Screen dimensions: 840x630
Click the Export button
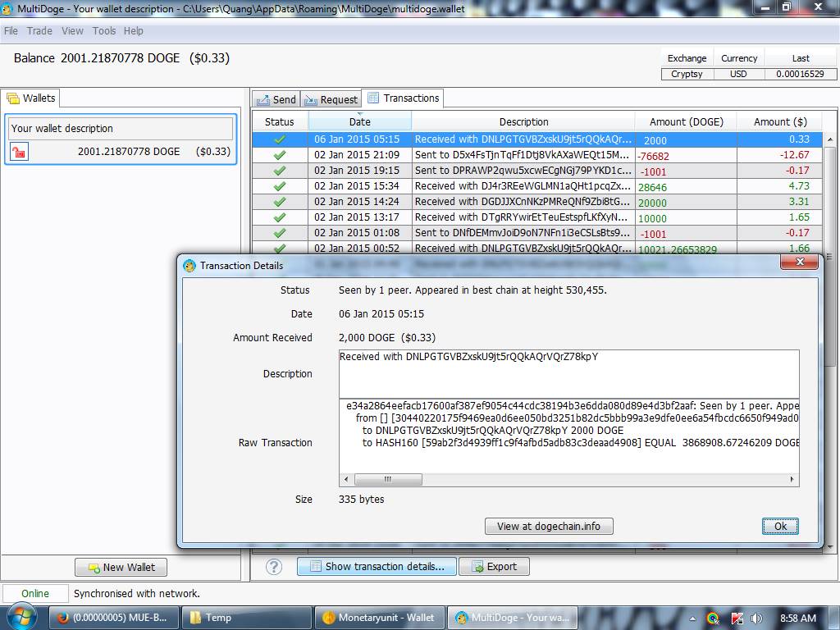pyautogui.click(x=494, y=567)
